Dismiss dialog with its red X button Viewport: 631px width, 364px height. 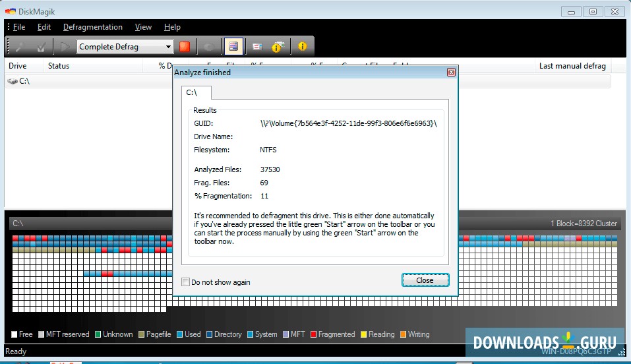(x=451, y=72)
